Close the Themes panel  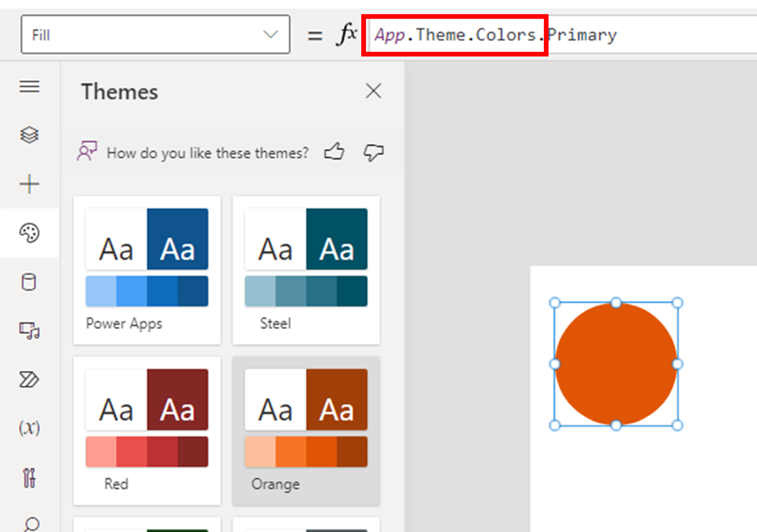373,91
